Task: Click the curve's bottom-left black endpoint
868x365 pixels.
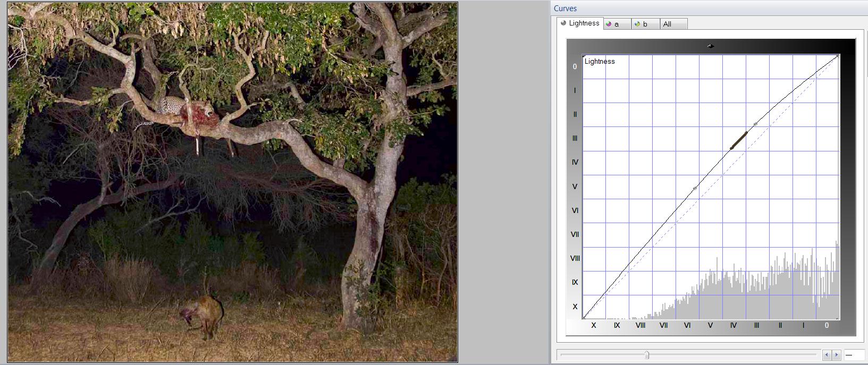Action: [x=585, y=317]
